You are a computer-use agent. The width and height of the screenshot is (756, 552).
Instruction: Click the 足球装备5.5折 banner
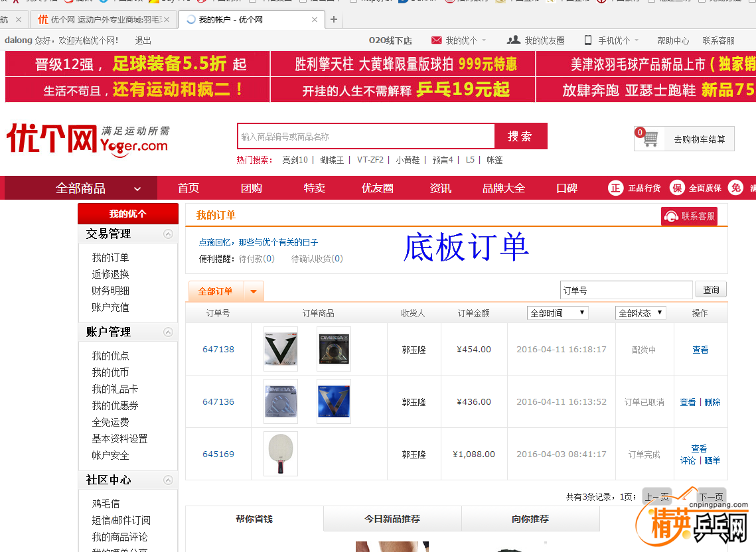138,64
